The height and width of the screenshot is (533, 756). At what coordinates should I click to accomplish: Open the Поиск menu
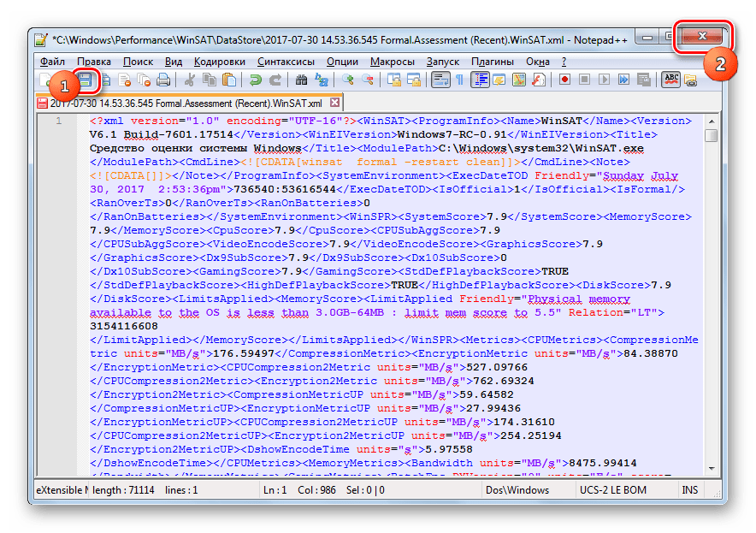point(138,62)
